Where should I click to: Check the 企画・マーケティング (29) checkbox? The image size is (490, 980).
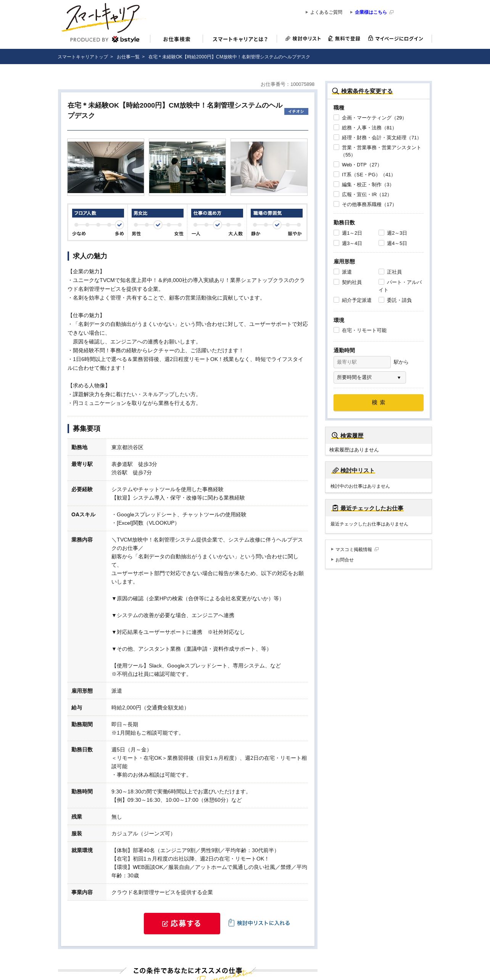(x=336, y=118)
